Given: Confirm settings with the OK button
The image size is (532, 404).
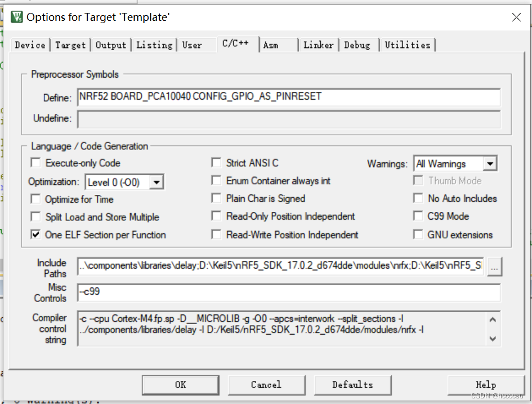Looking at the screenshot, I should click(x=180, y=385).
